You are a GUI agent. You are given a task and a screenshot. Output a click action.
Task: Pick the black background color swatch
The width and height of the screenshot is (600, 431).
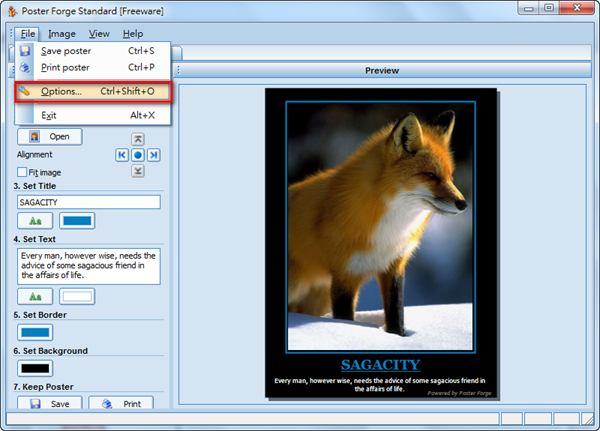click(x=35, y=368)
